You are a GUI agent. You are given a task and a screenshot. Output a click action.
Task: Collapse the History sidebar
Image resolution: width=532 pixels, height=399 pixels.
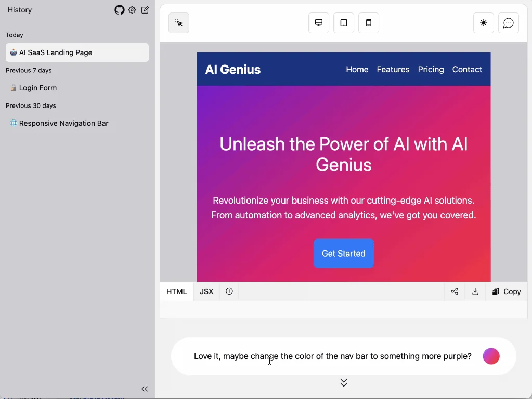point(145,389)
